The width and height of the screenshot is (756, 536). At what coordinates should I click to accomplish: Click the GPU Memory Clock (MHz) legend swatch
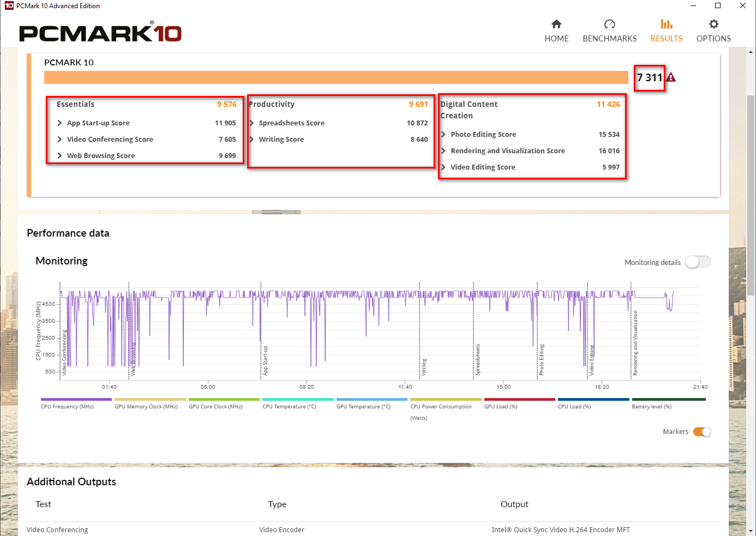tap(150, 399)
